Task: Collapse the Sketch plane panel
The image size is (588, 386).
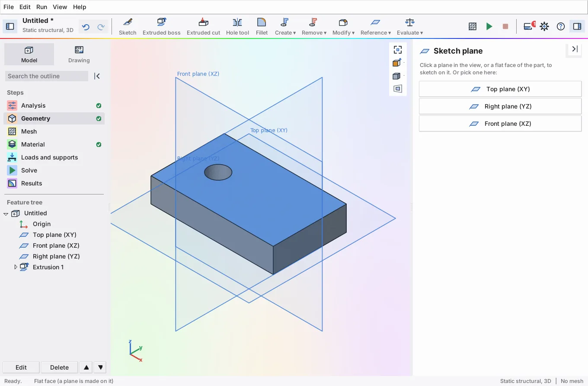Action: (575, 49)
